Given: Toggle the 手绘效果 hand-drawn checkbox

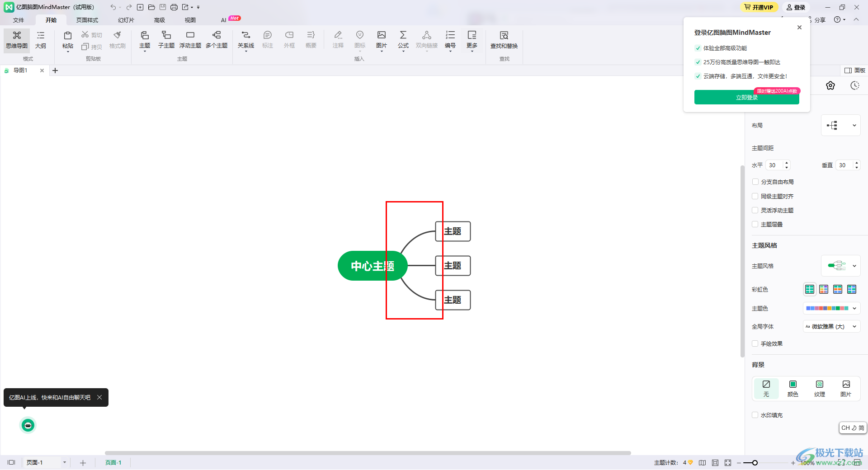Looking at the screenshot, I should tap(755, 344).
